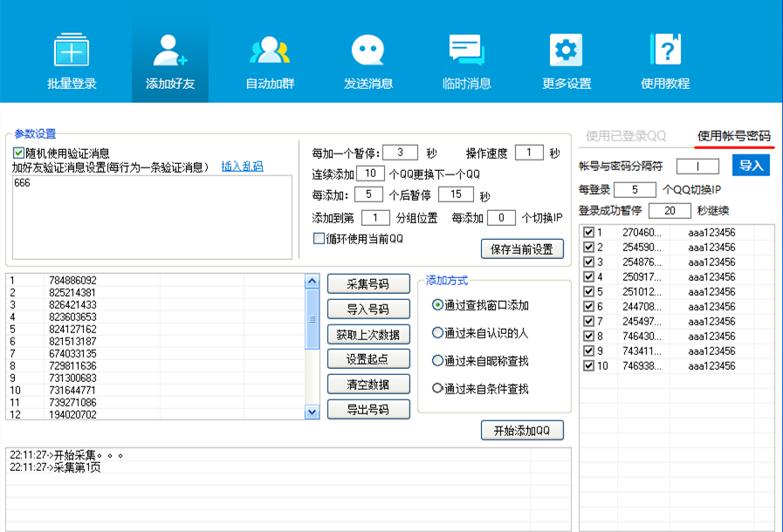The height and width of the screenshot is (532, 783).
Task: Open the 批量登录 batch login section
Action: click(72, 61)
